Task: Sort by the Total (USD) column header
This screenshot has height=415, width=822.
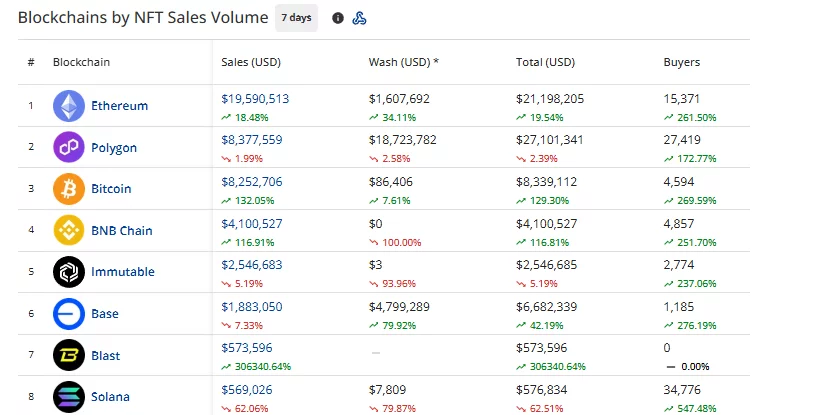Action: point(545,62)
